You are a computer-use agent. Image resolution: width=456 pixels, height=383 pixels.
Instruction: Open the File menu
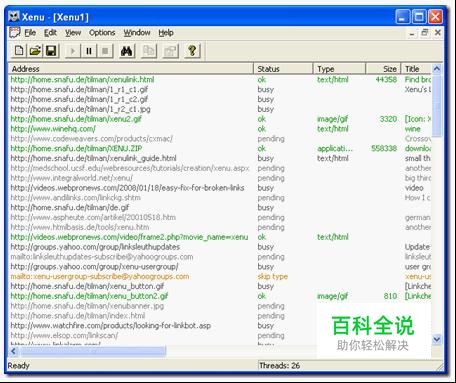(30, 33)
